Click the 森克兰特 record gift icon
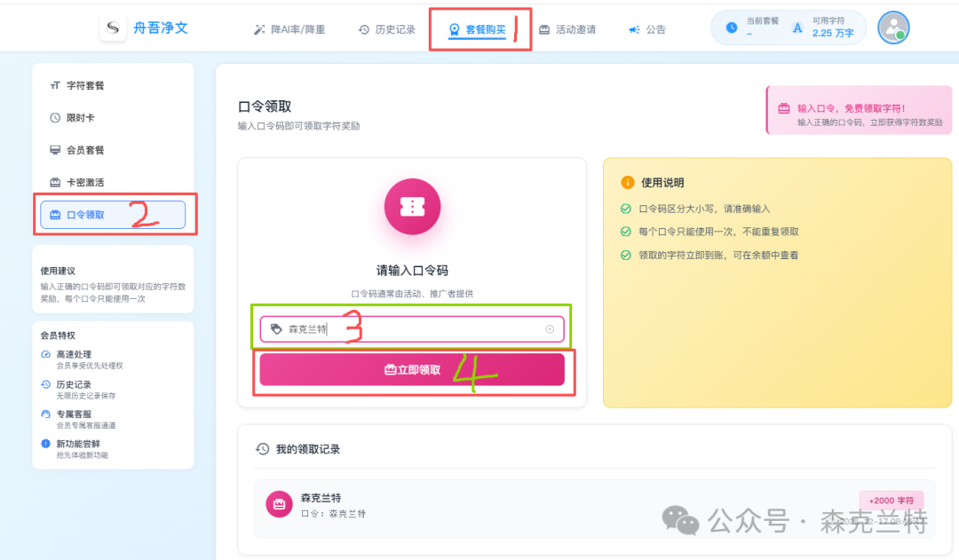959x560 pixels. tap(280, 504)
